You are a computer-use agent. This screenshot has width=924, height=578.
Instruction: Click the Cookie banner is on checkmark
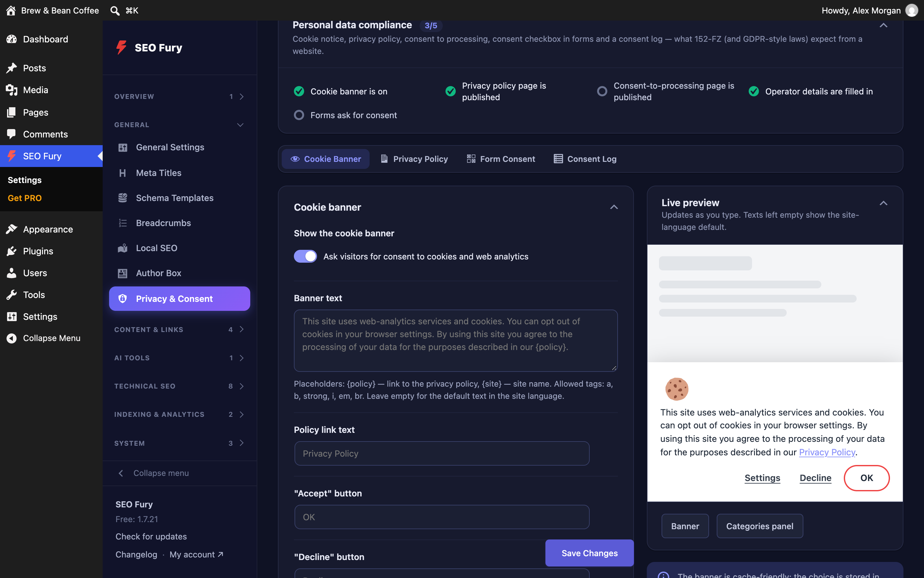299,92
